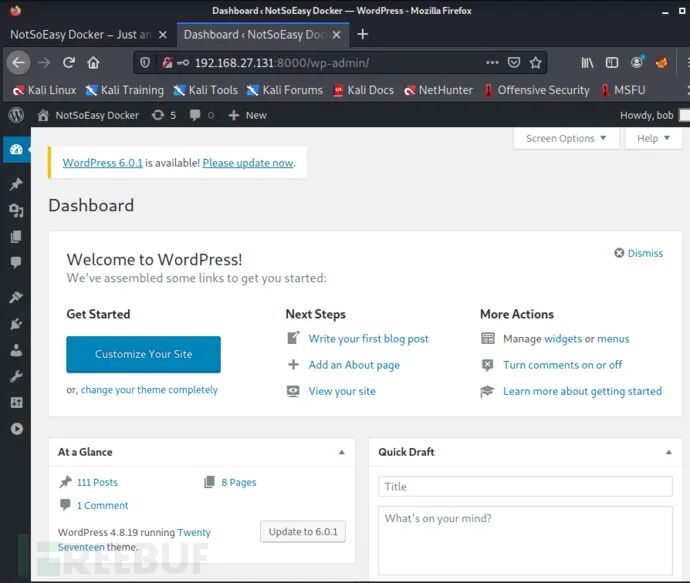Image resolution: width=690 pixels, height=583 pixels.
Task: Open the Firefox account icon
Action: pos(637,62)
